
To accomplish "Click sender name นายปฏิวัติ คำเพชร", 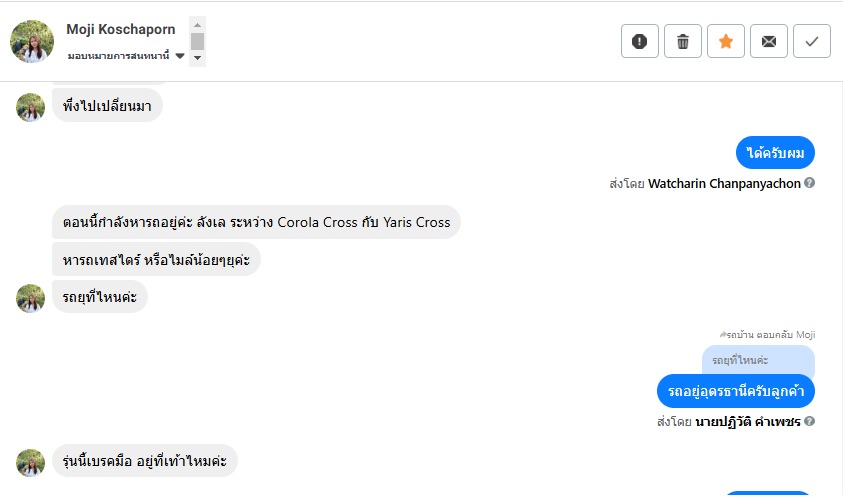I will coord(748,422).
